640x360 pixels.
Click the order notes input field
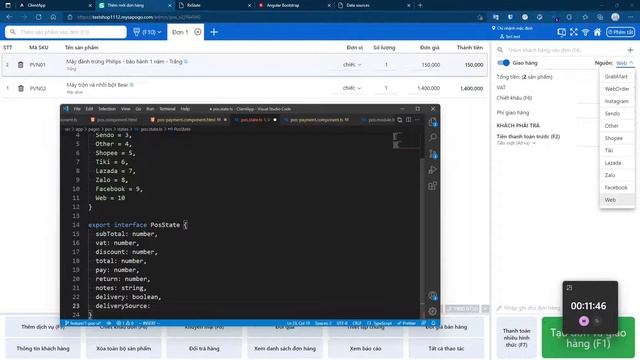click(x=529, y=308)
